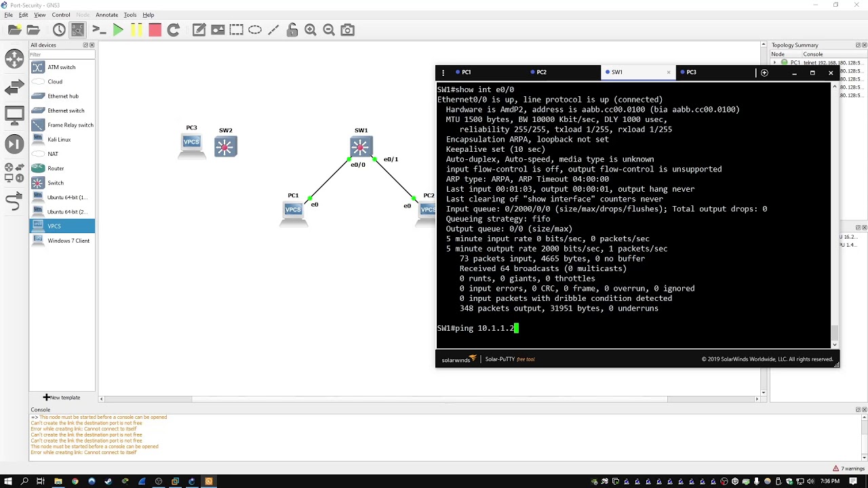Select SW2 switch node on canvas
This screenshot has width=868, height=488.
point(225,146)
